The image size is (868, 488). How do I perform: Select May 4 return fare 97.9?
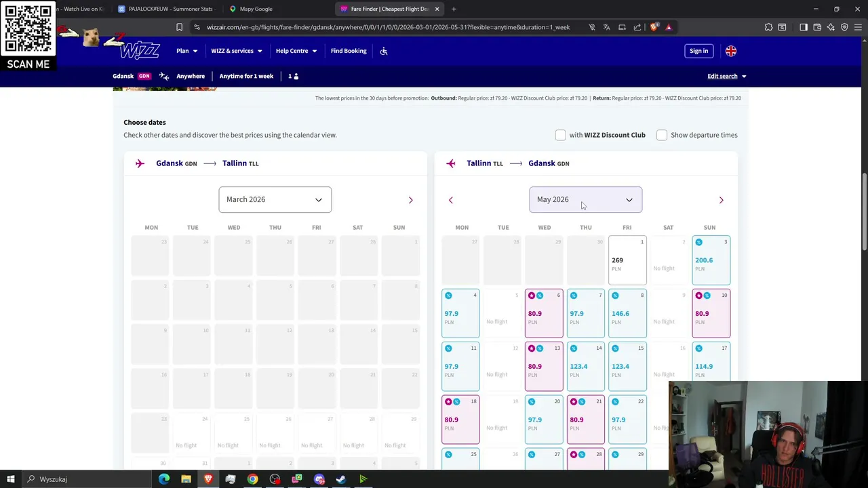pyautogui.click(x=460, y=313)
